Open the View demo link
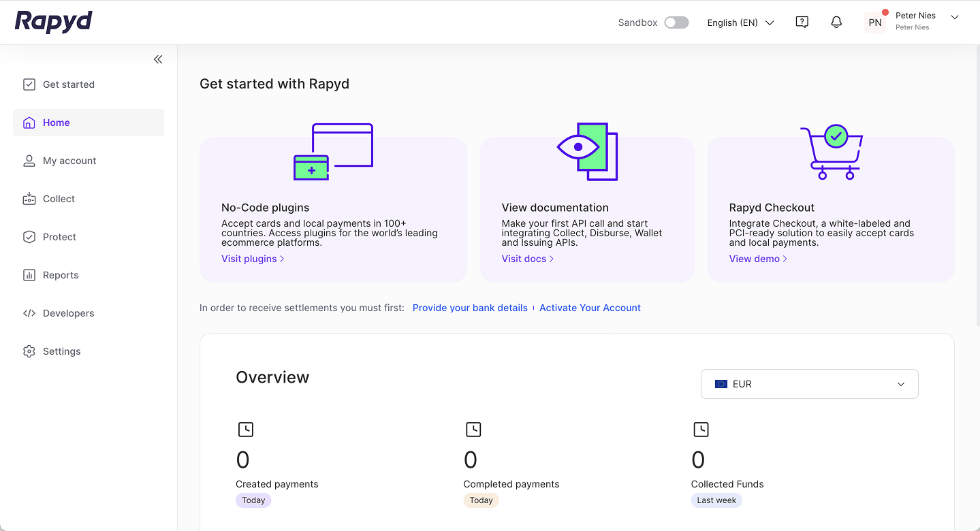 pyautogui.click(x=758, y=259)
